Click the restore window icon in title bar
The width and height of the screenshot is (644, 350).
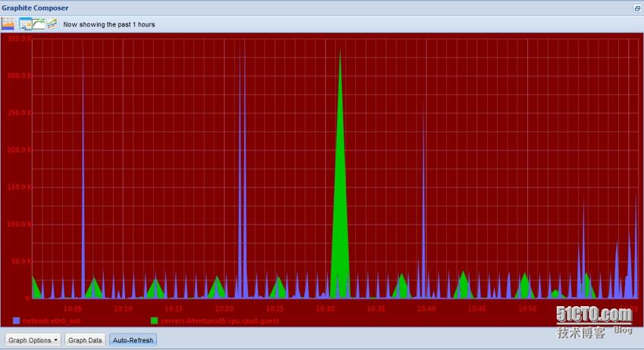click(637, 8)
